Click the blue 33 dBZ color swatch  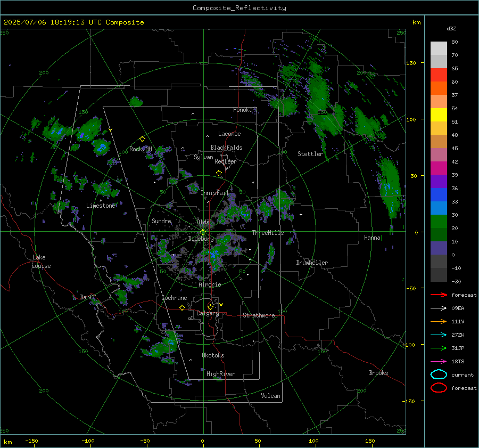(439, 194)
